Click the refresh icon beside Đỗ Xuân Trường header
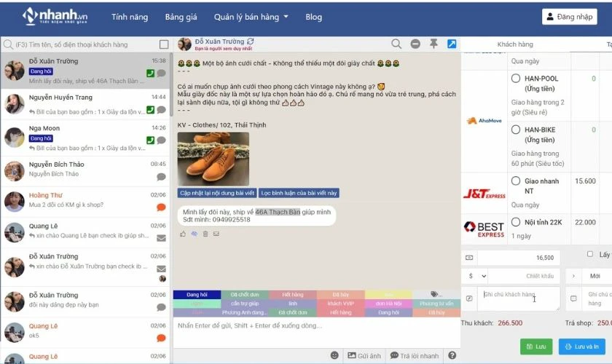The image size is (612, 364). [250, 41]
